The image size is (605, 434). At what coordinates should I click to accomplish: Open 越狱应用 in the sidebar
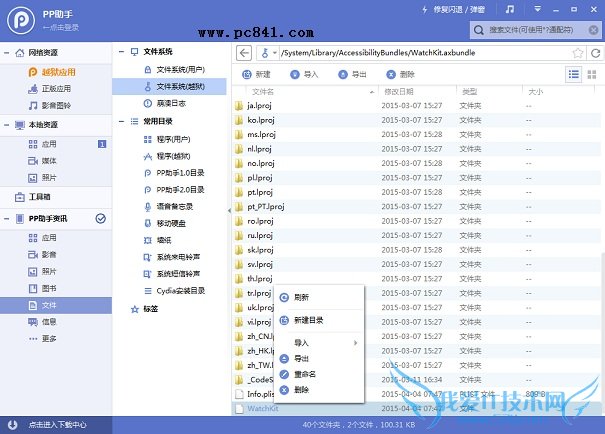tap(52, 72)
